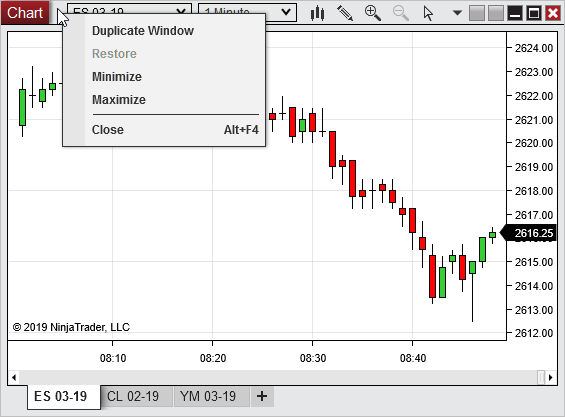Switch to the ES 03-19 tab
The height and width of the screenshot is (417, 565).
click(63, 397)
